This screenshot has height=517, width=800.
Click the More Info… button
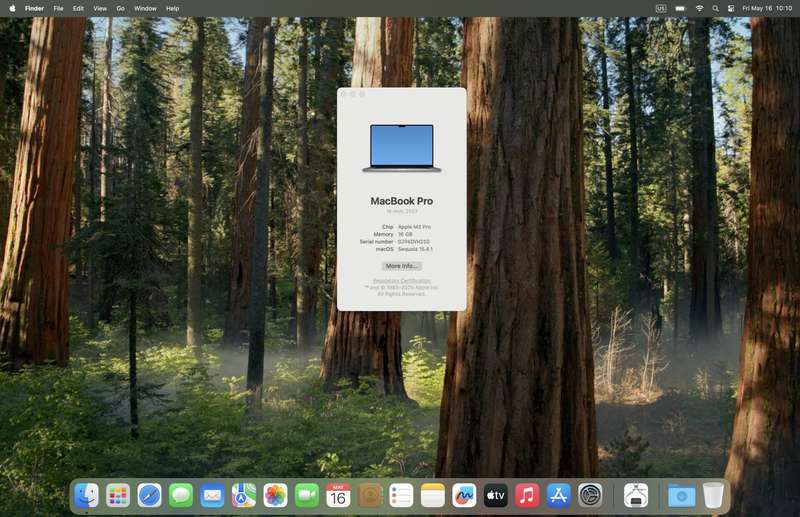click(x=402, y=266)
